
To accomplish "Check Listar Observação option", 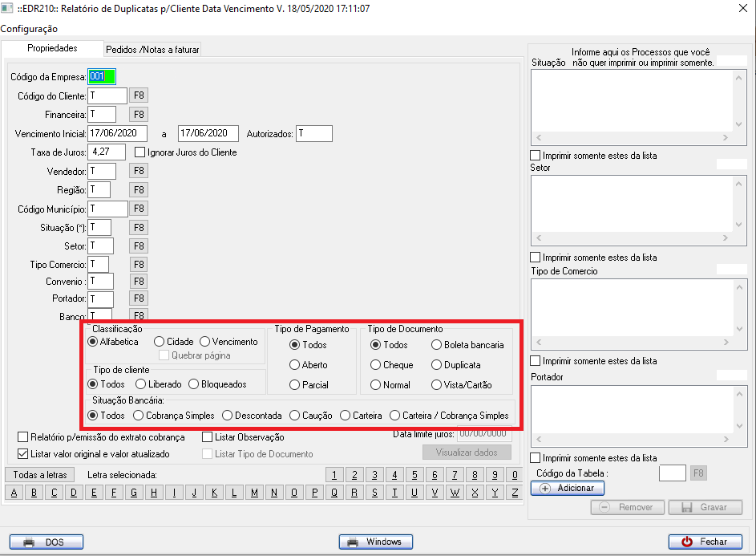I will coord(208,437).
